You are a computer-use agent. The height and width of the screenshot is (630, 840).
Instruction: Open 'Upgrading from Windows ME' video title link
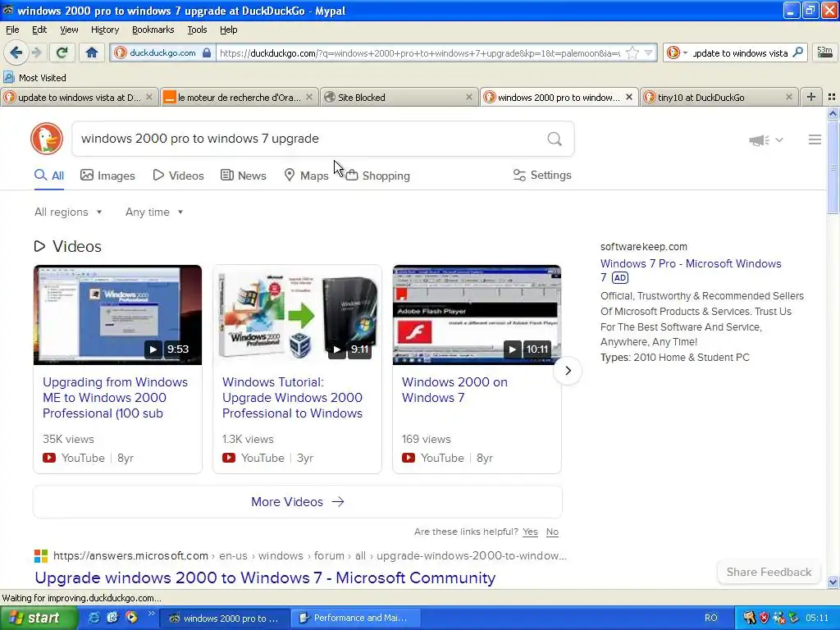click(x=115, y=398)
